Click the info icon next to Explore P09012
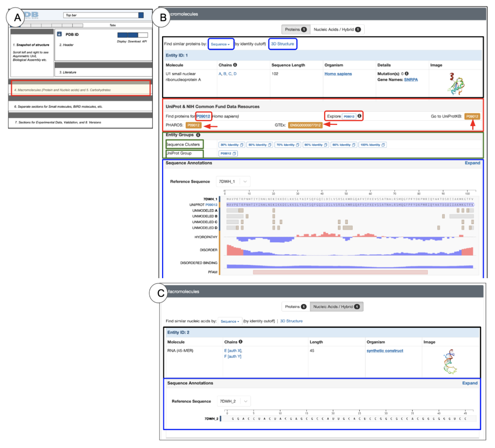The height and width of the screenshot is (448, 495). (359, 116)
